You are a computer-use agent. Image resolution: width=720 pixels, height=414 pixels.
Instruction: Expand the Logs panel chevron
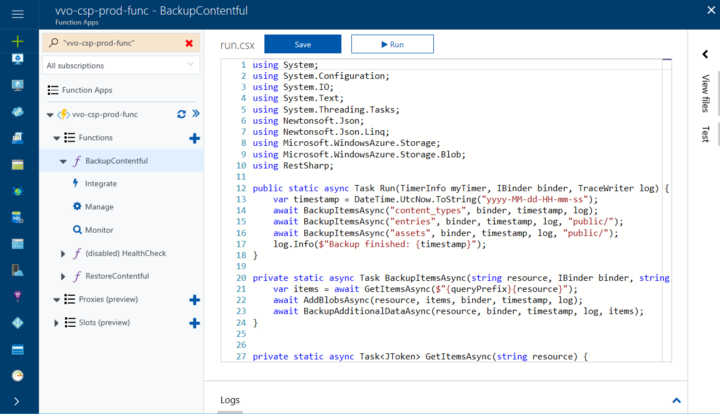(x=676, y=400)
